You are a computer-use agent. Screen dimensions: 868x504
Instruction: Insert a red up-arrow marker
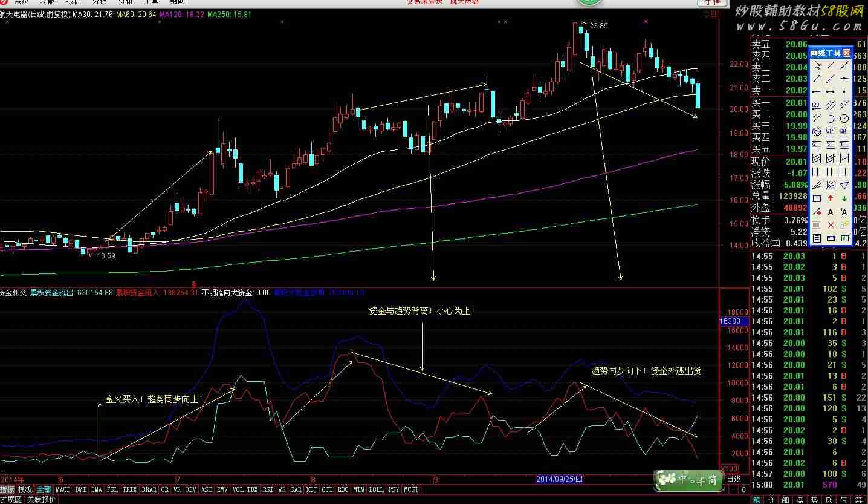831,198
